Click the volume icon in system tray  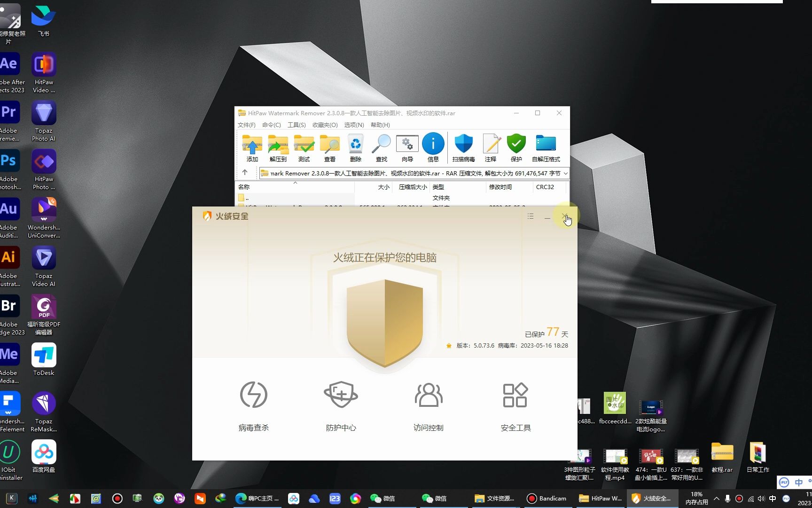click(761, 499)
